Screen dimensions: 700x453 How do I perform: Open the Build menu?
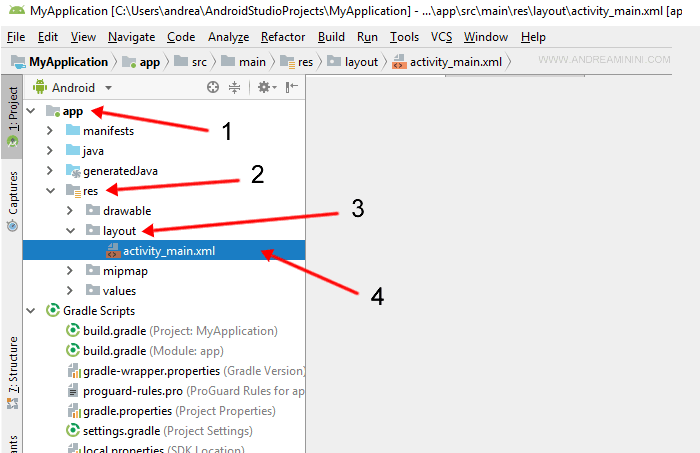click(331, 37)
